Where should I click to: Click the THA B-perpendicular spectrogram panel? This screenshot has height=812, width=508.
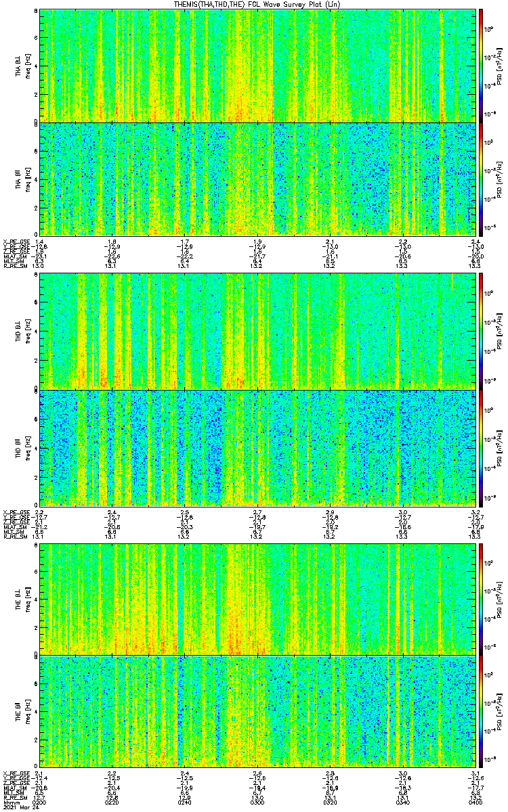(x=257, y=66)
